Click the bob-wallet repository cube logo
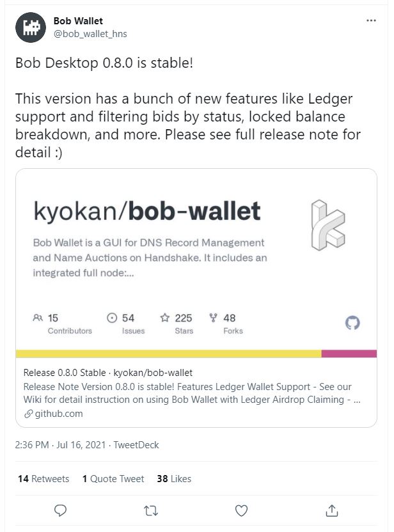 [327, 224]
